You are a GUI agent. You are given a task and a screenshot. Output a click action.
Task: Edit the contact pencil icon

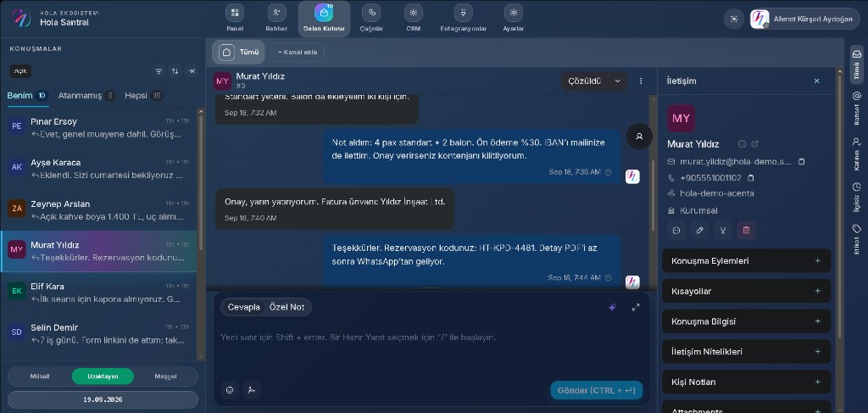click(x=699, y=231)
